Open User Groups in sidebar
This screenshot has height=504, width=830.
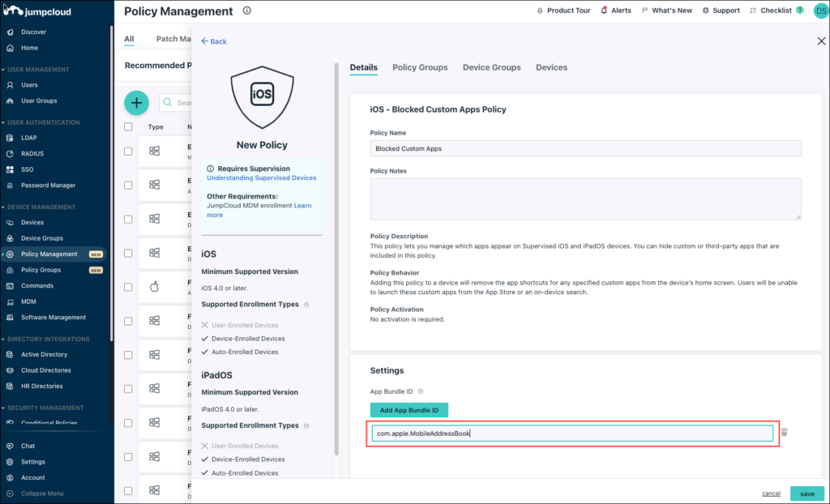click(39, 101)
